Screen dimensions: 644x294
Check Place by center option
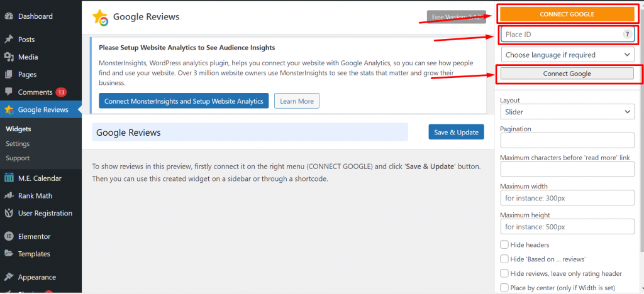pyautogui.click(x=504, y=288)
